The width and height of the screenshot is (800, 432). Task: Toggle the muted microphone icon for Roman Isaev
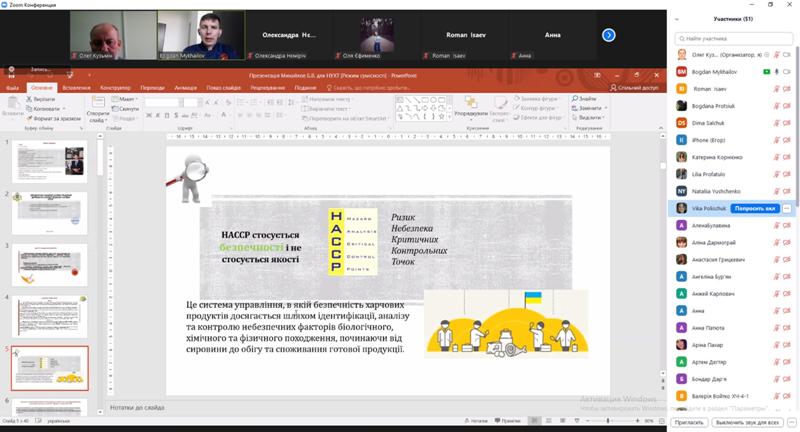[776, 88]
